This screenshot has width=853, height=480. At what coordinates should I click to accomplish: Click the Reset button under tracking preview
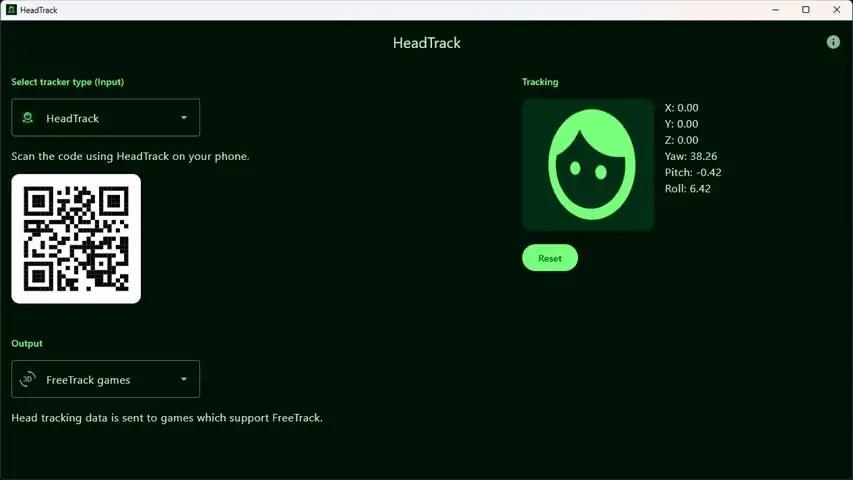550,258
